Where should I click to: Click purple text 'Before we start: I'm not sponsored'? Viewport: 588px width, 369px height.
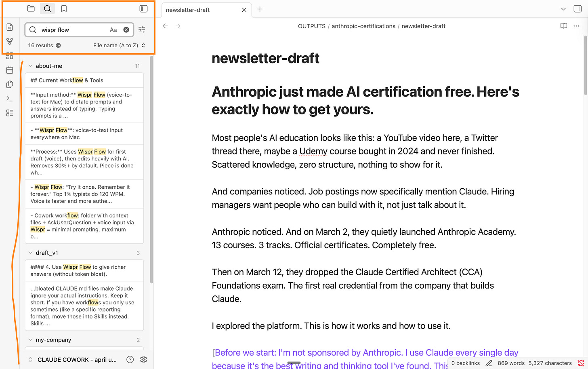coord(366,352)
